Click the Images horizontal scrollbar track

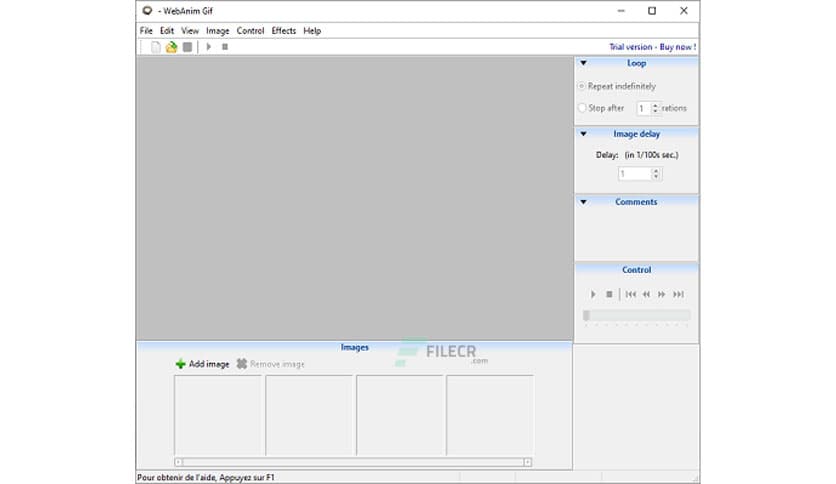[x=353, y=462]
